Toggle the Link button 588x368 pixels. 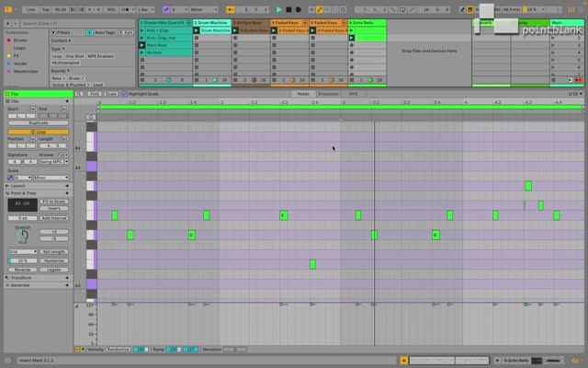click(30, 9)
